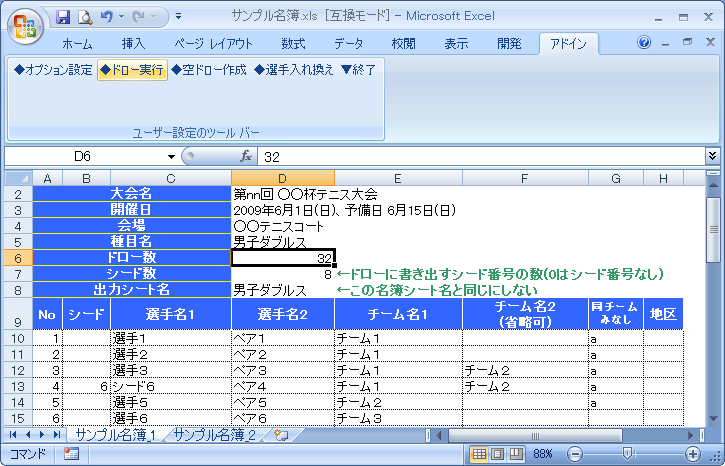This screenshot has height=466, width=725.
Task: Click ◆オプション設定 toolbar button
Action: coord(53,70)
